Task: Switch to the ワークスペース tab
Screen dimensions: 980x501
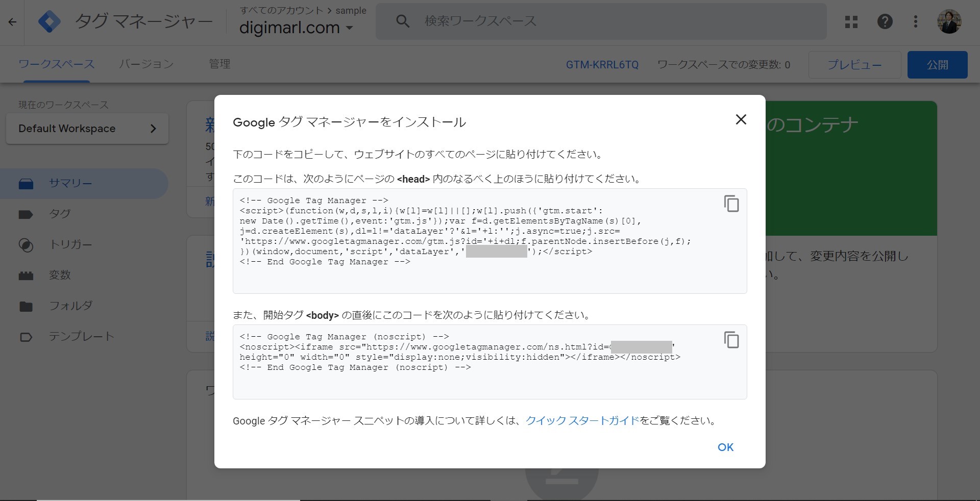Action: point(57,64)
